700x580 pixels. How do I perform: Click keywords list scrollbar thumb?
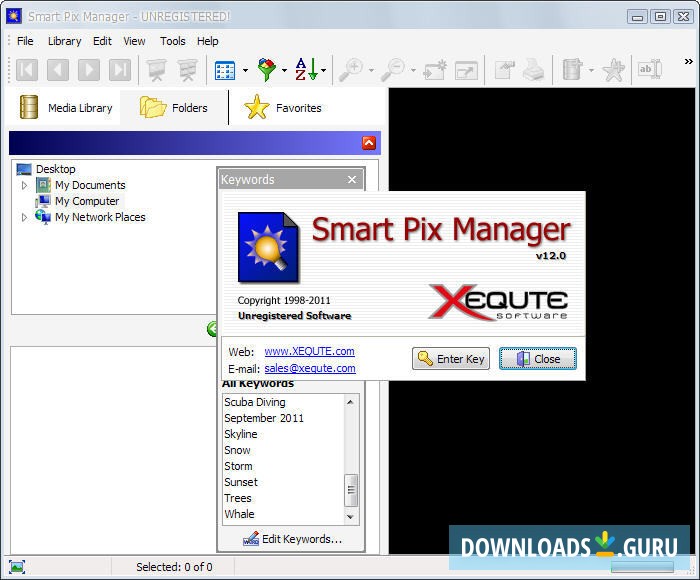(351, 490)
